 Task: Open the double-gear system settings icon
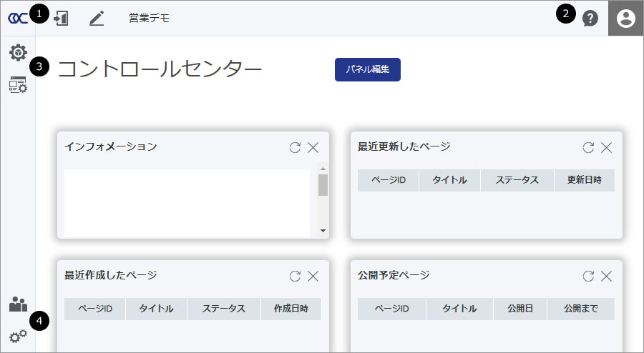(x=18, y=335)
